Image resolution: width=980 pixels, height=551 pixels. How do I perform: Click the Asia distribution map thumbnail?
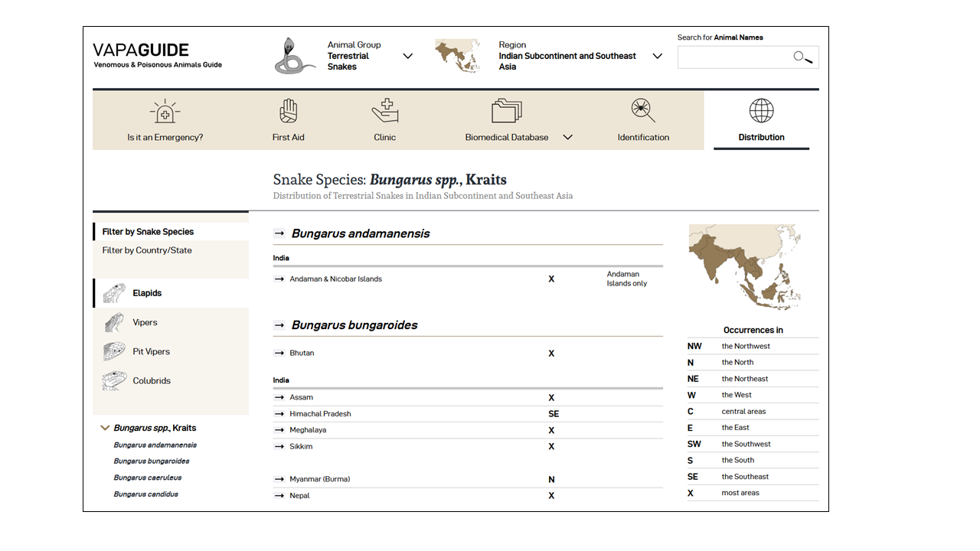[x=745, y=267]
